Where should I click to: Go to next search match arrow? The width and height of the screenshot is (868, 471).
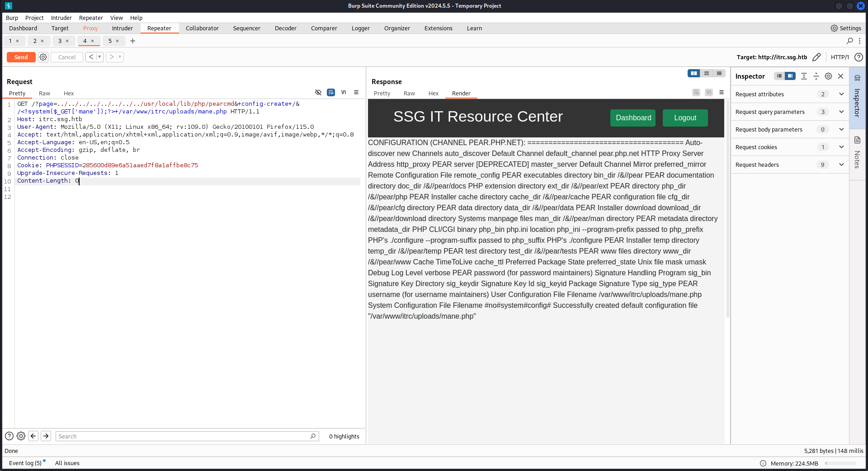point(46,436)
